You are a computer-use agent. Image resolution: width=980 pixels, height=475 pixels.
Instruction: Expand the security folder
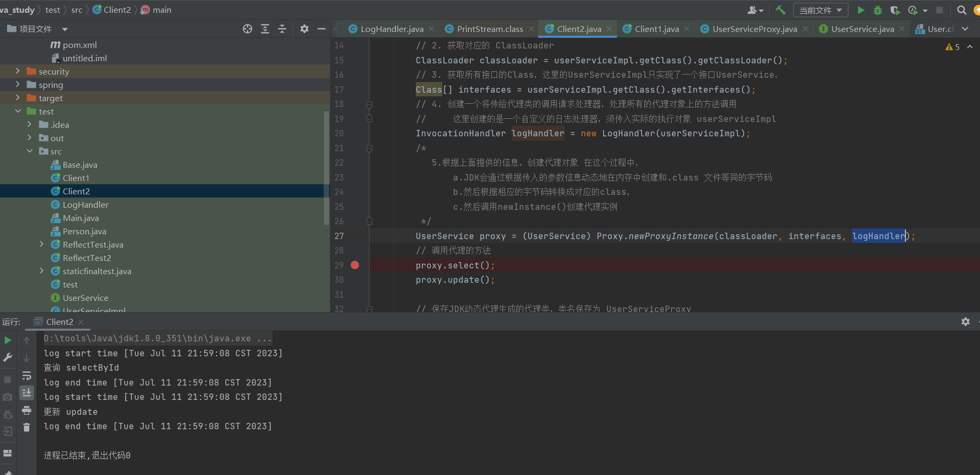tap(18, 71)
